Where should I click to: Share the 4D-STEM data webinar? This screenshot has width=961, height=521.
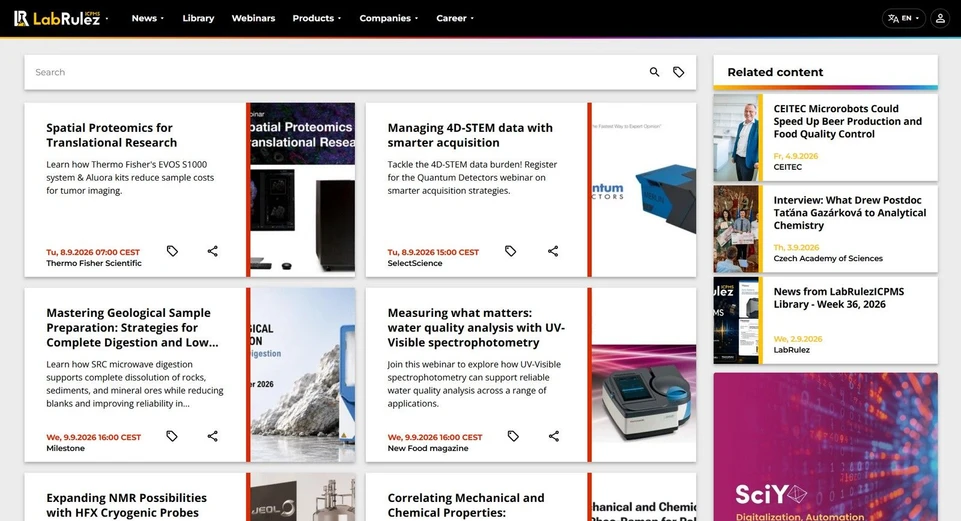553,251
